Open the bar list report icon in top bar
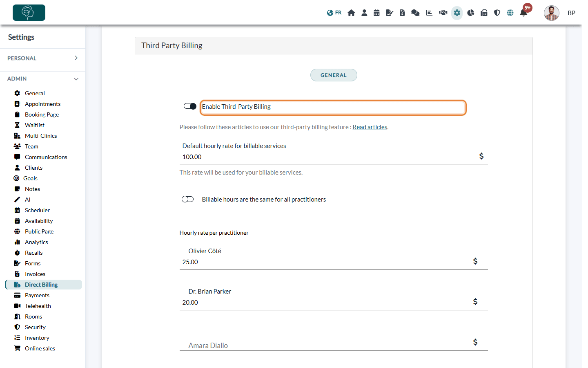This screenshot has width=588, height=368. tap(429, 13)
